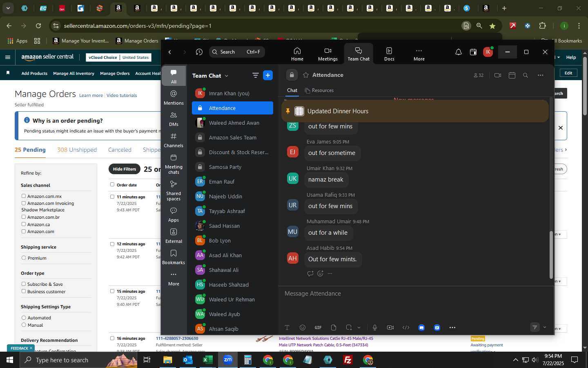588x368 pixels.
Task: Open Add Products menu item
Action: (x=34, y=74)
